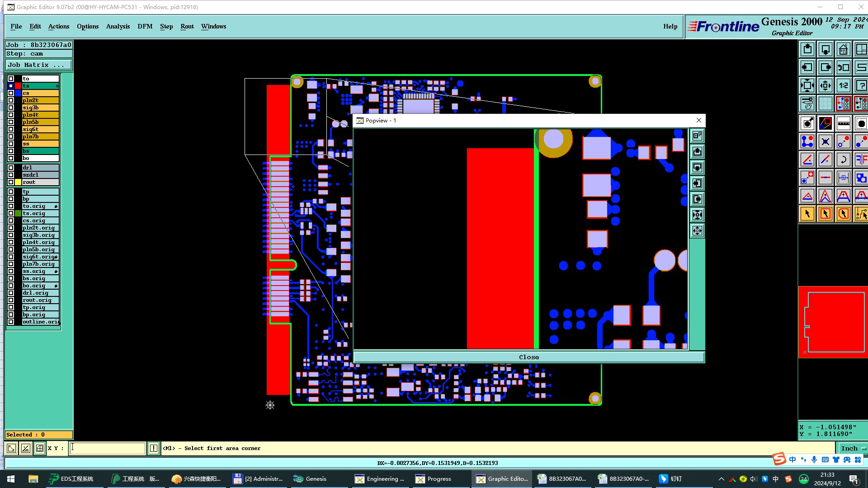Viewport: 868px width, 488px height.
Task: Click the Home view icon
Action: click(x=843, y=49)
